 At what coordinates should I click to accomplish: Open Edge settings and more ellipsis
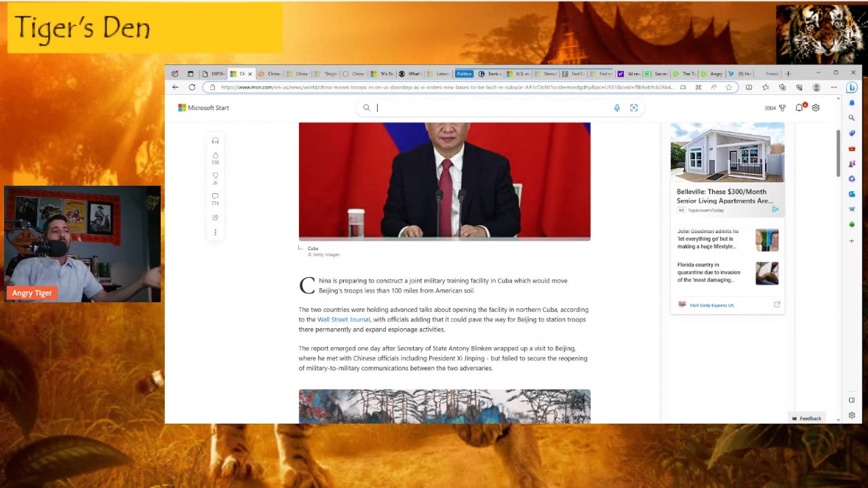coord(833,87)
